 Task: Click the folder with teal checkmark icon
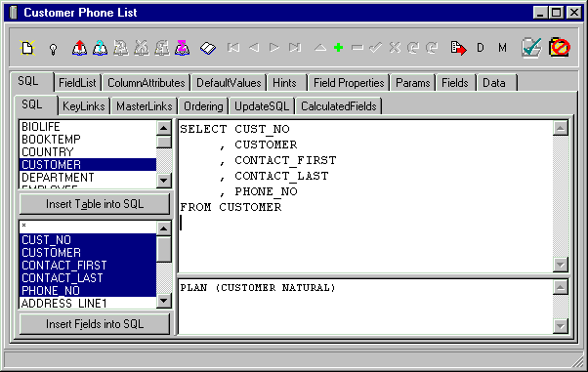531,48
